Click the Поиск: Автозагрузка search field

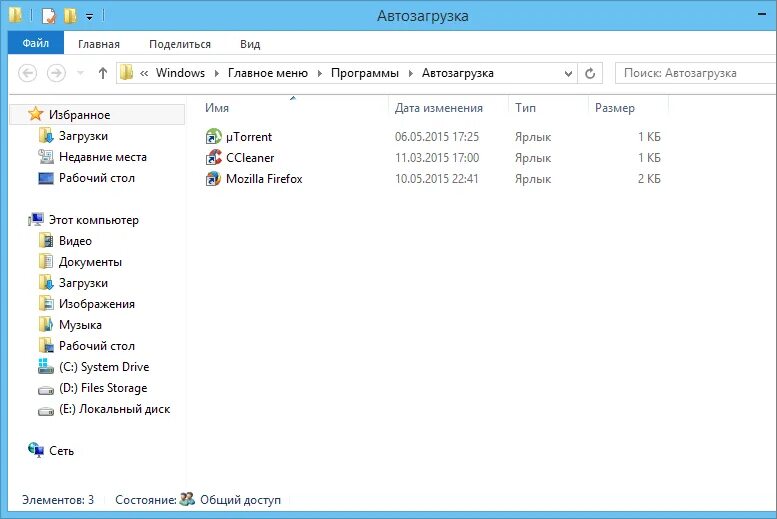pos(695,73)
